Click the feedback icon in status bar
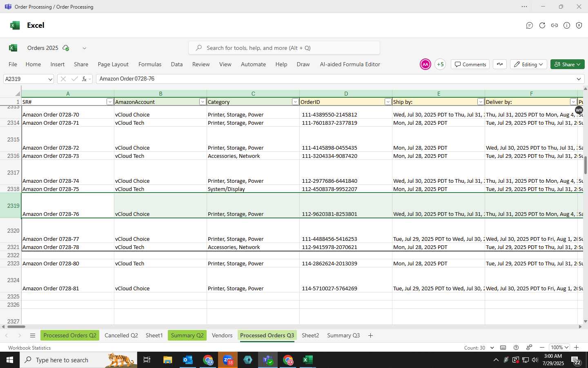Screen dimensions: 588x368 click(x=529, y=348)
